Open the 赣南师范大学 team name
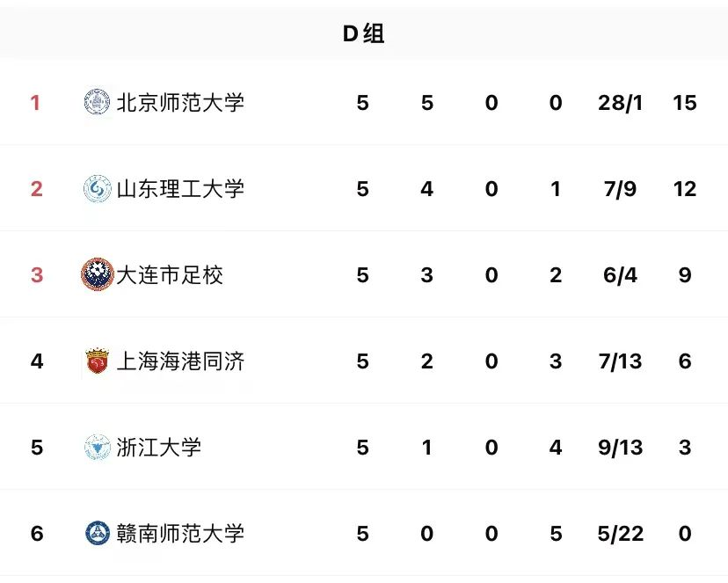The width and height of the screenshot is (728, 583). [x=180, y=534]
